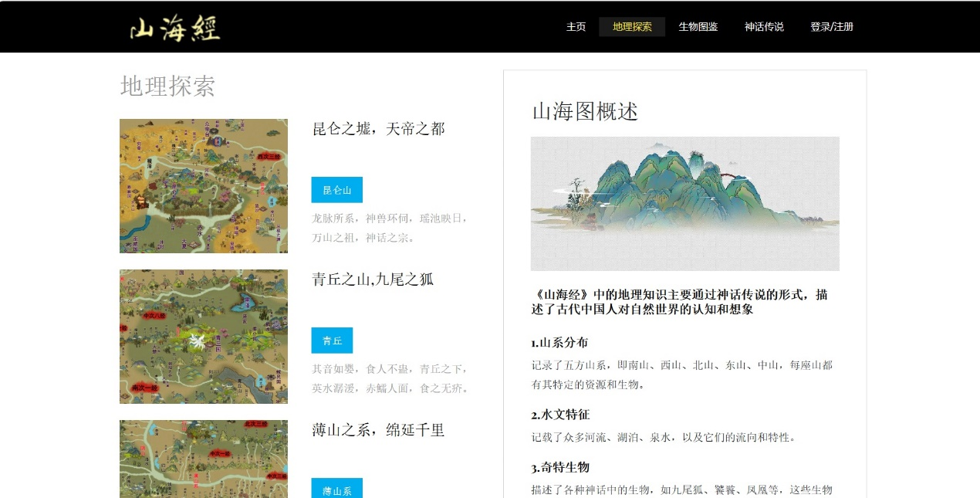
Task: Go to the 主页 nav item
Action: (576, 27)
